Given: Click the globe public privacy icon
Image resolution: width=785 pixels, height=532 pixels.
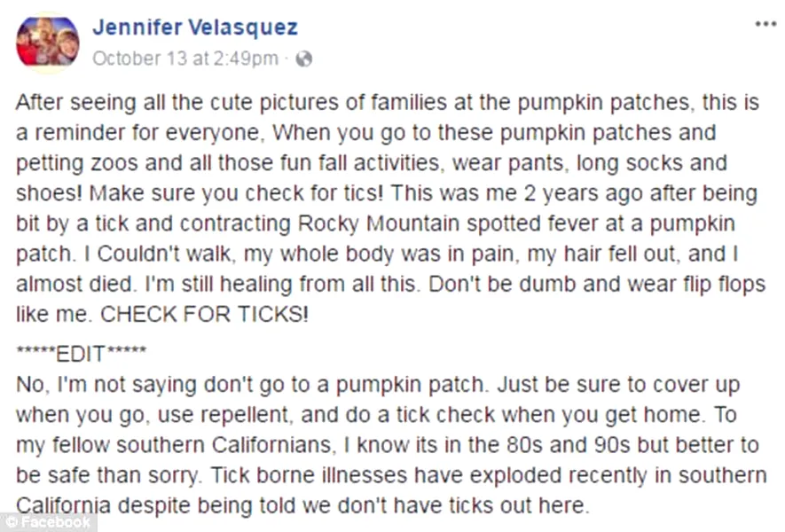Looking at the screenshot, I should [x=304, y=59].
